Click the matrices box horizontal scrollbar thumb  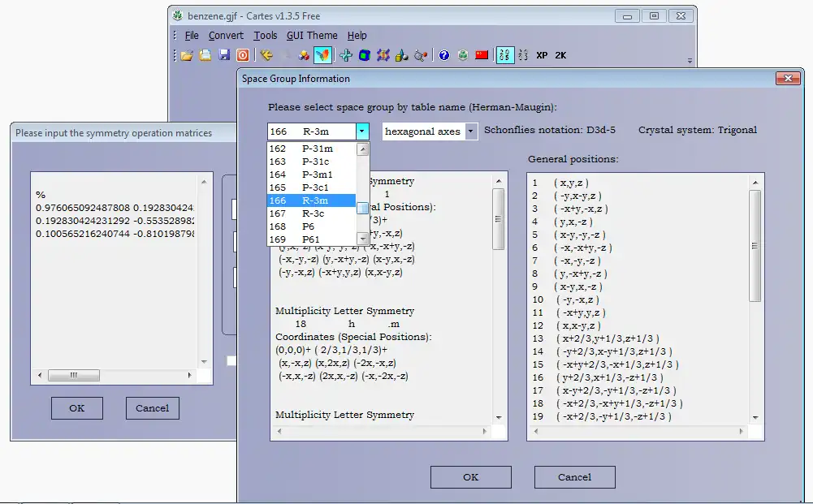[74, 375]
